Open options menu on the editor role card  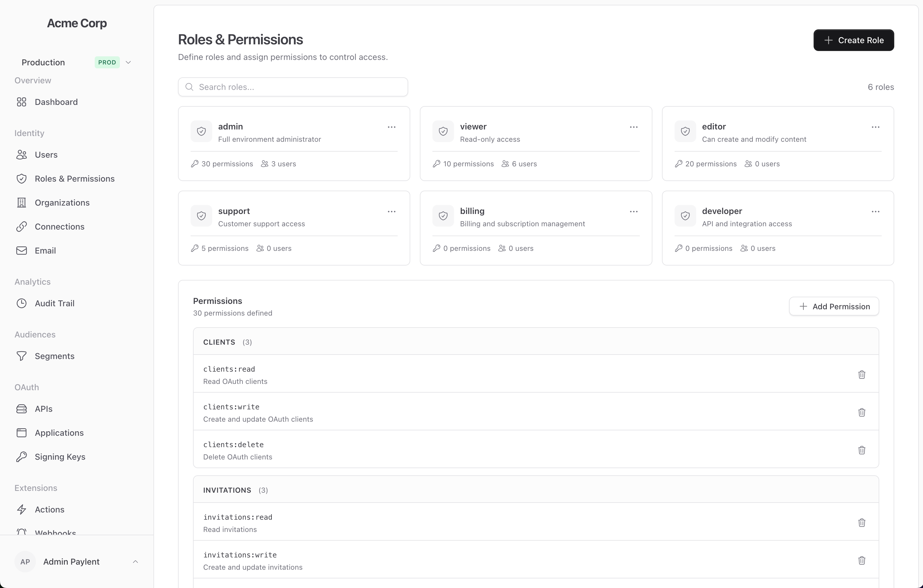(x=875, y=127)
